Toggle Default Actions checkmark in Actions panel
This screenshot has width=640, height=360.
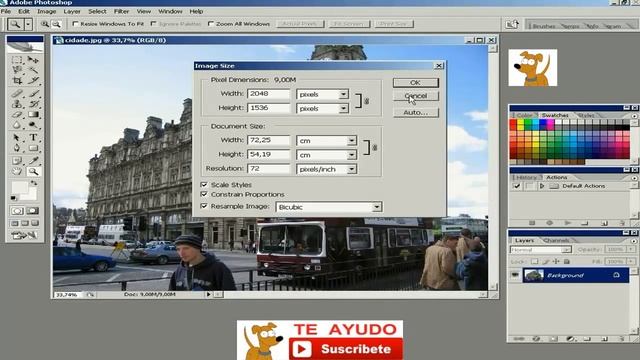(x=516, y=186)
